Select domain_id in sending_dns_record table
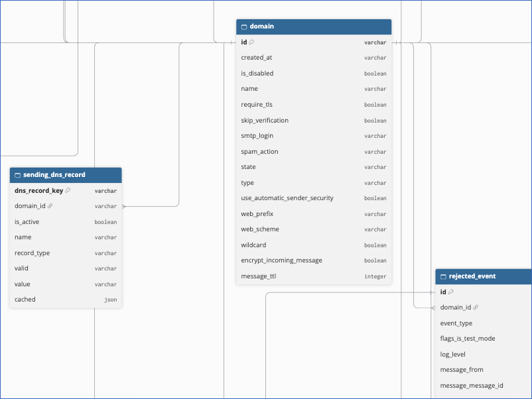This screenshot has width=532, height=399. (66, 206)
